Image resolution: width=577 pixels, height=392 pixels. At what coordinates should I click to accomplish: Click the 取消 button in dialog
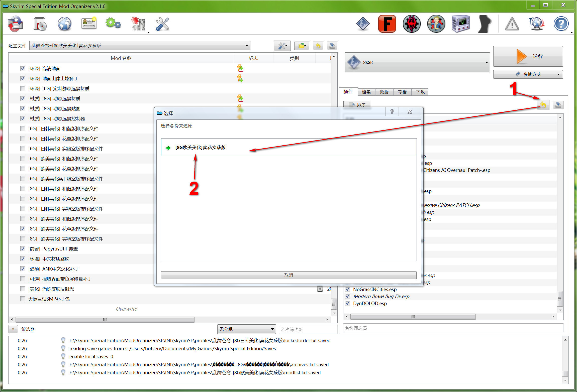(288, 275)
